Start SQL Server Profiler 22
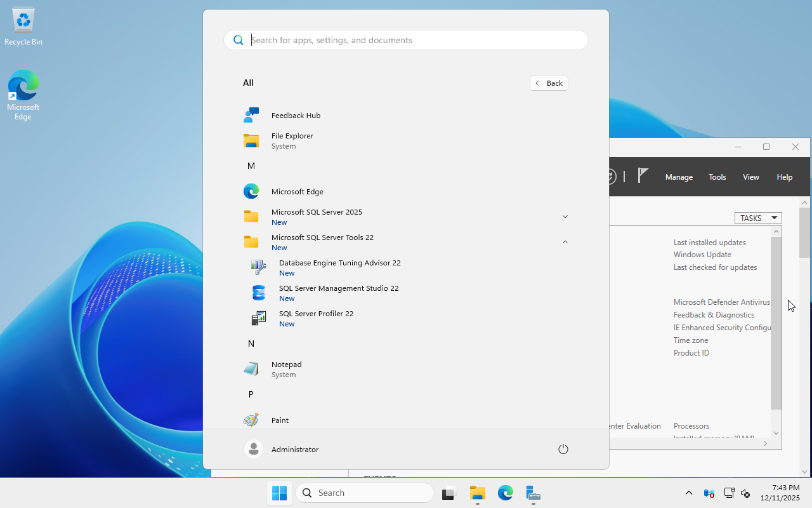 (x=316, y=318)
